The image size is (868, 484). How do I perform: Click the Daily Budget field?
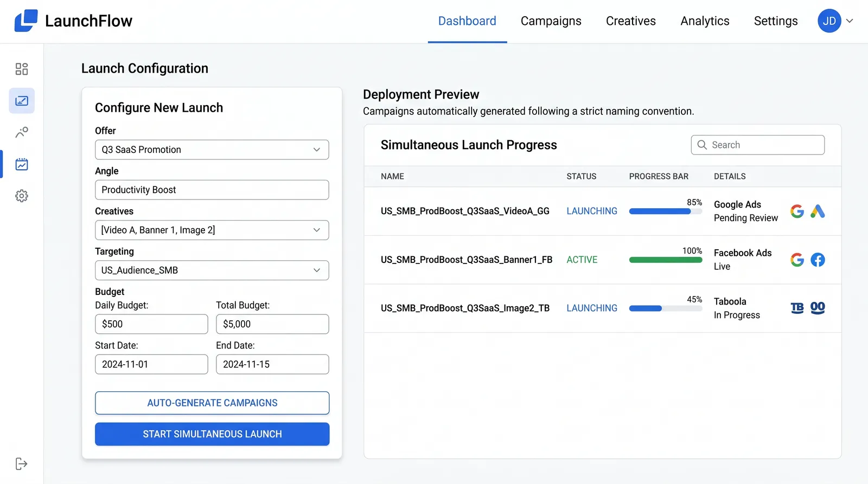click(x=151, y=324)
